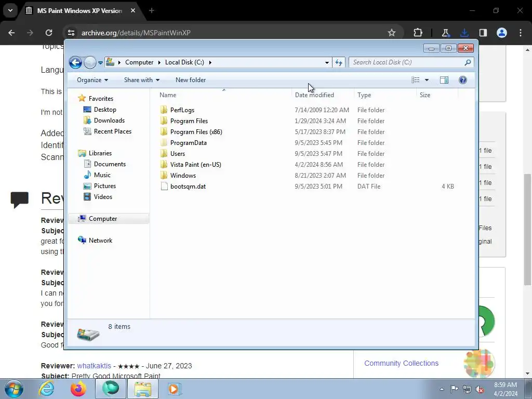Select the Vista Paint (en-US) folder

[196, 165]
